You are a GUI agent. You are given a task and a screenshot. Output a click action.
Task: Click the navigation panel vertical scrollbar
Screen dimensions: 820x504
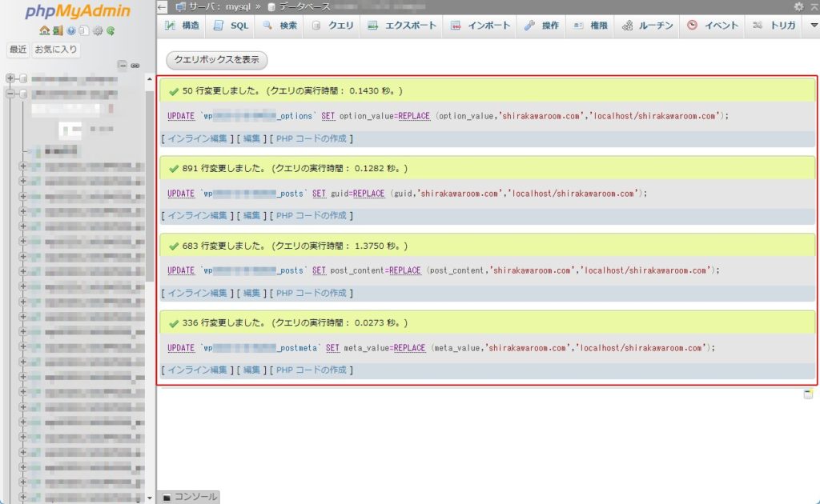click(x=150, y=184)
